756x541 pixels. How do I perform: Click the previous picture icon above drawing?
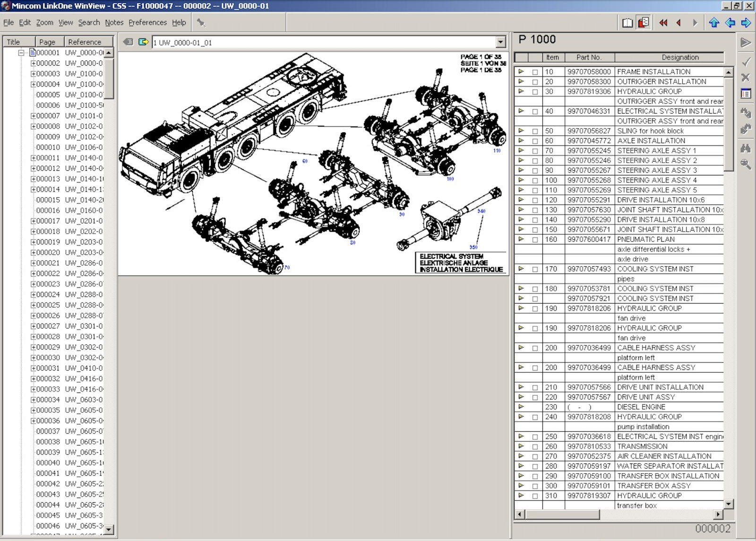(128, 42)
